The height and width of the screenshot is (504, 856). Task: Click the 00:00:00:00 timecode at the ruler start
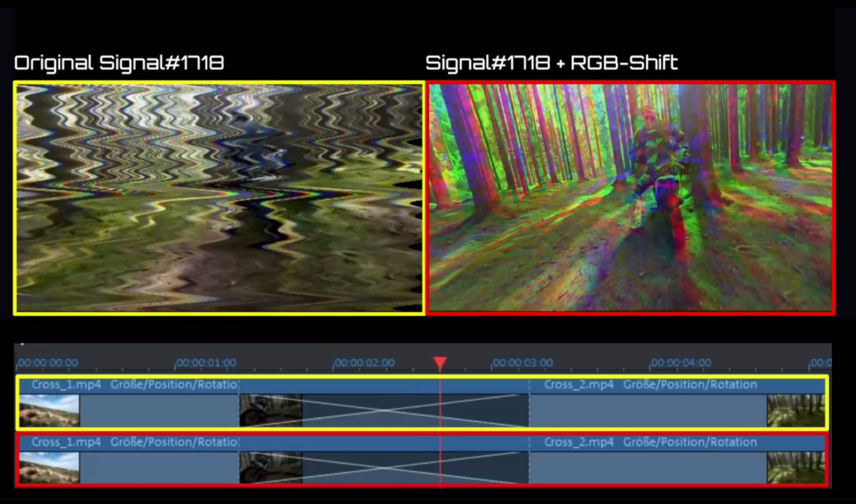(x=48, y=363)
